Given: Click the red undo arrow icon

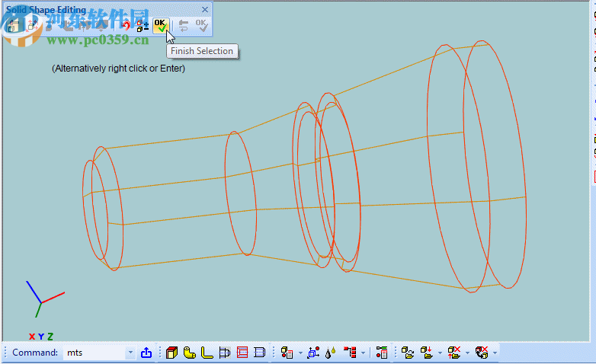Looking at the screenshot, I should pyautogui.click(x=127, y=26).
